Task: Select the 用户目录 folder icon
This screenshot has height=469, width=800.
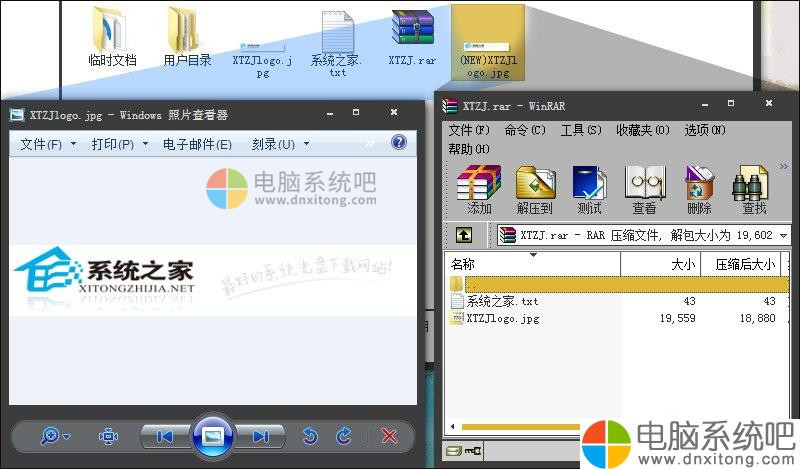Action: click(x=187, y=36)
